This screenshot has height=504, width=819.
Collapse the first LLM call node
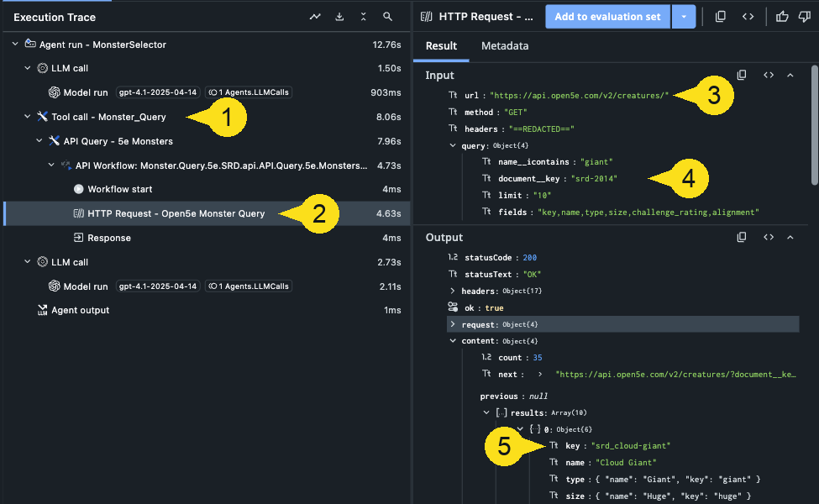27,68
